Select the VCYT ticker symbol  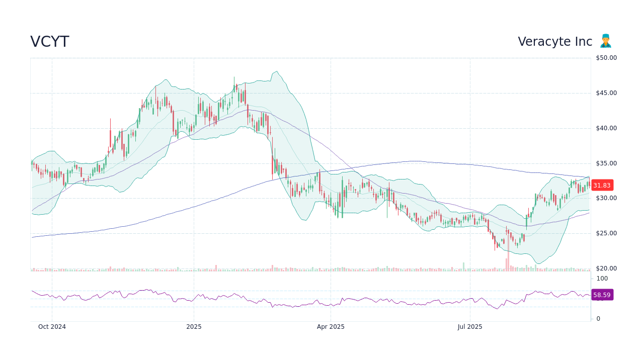click(x=49, y=42)
